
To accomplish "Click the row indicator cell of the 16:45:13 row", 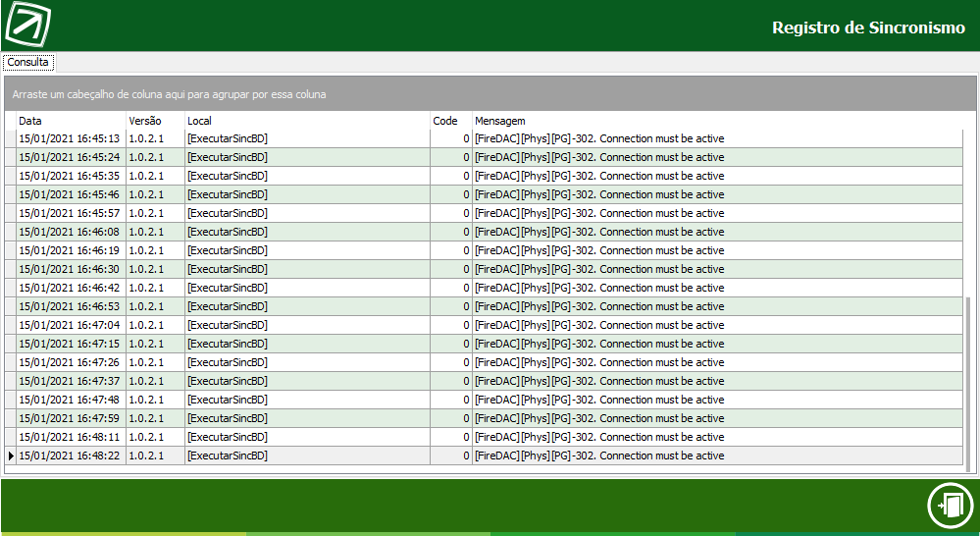I will pyautogui.click(x=11, y=138).
